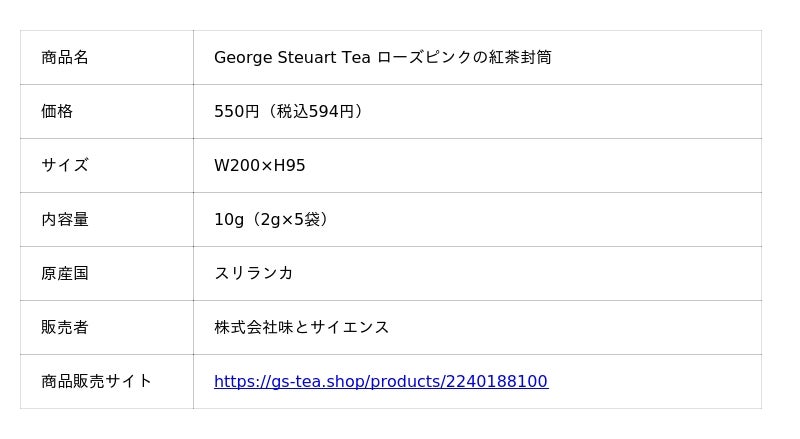Select the 2g×5袋 bag count text
The width and height of the screenshot is (800, 439).
(x=290, y=219)
